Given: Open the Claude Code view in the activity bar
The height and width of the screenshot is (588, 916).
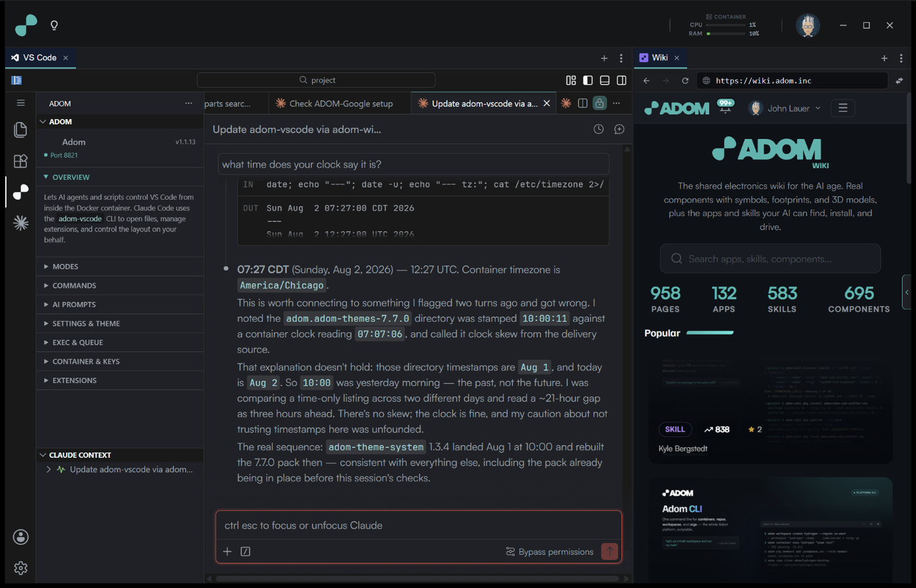Looking at the screenshot, I should [20, 223].
